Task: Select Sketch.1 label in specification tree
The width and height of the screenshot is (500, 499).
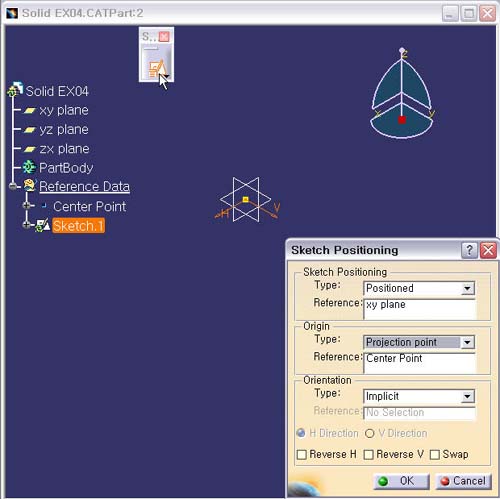Action: [79, 226]
